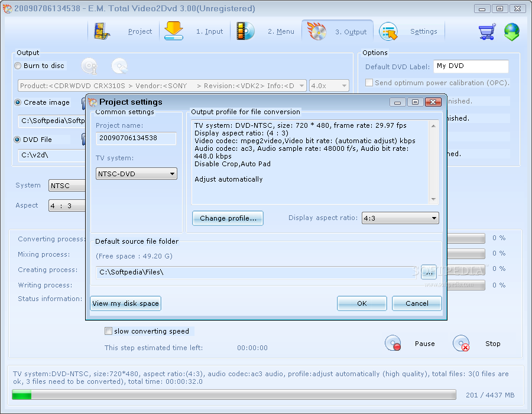Open the Project filmstrip icon
Viewport: 532px width, 414px height.
point(102,31)
